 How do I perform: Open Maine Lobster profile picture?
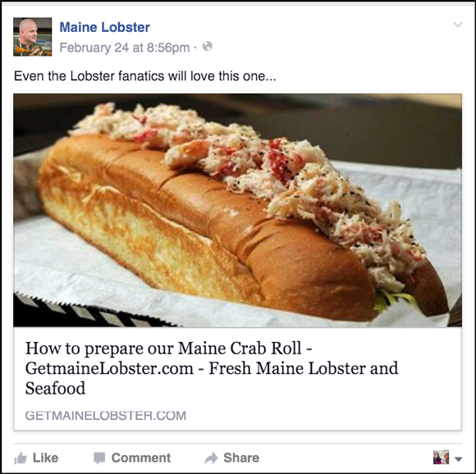click(x=33, y=37)
